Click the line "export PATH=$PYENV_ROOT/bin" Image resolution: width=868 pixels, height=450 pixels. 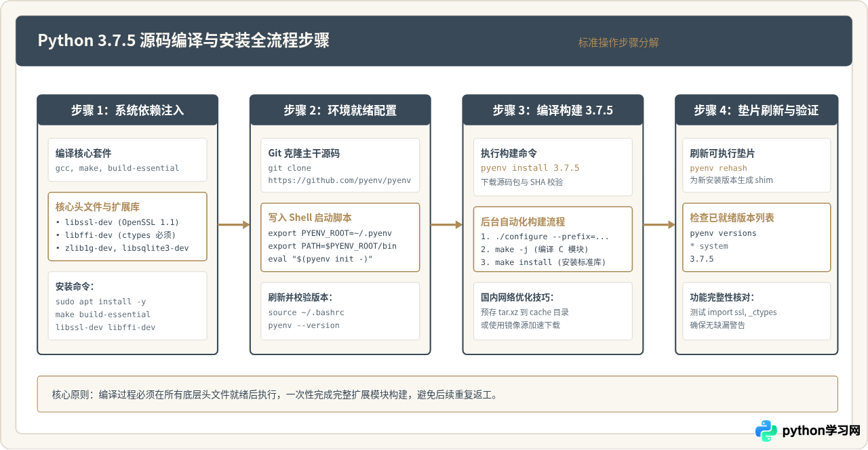pos(332,246)
